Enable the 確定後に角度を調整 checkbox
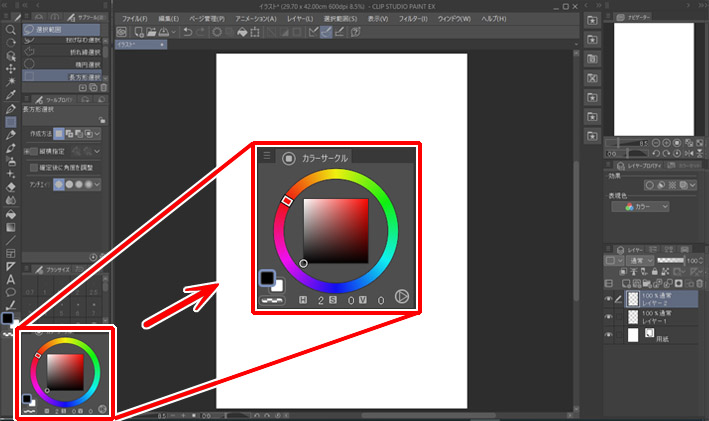Viewport: 709px width, 421px height. click(x=33, y=167)
